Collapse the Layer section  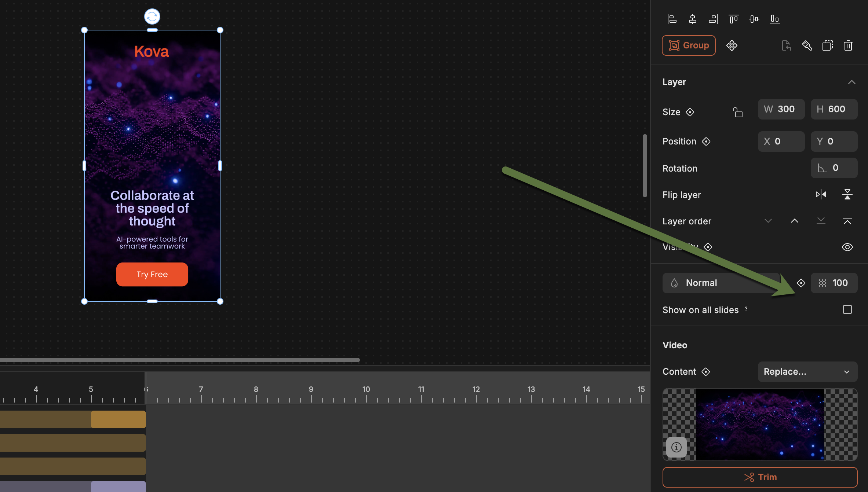pos(851,82)
